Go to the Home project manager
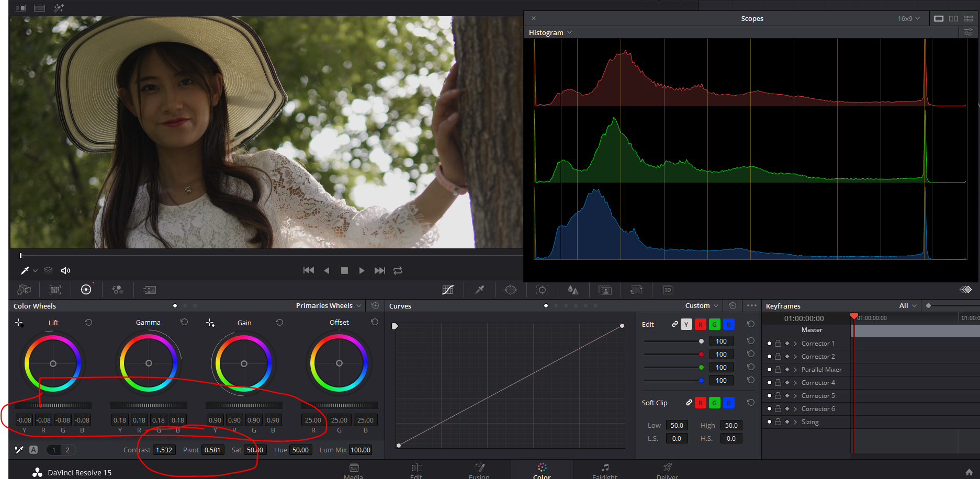Screen dimensions: 980x479 pos(969,472)
